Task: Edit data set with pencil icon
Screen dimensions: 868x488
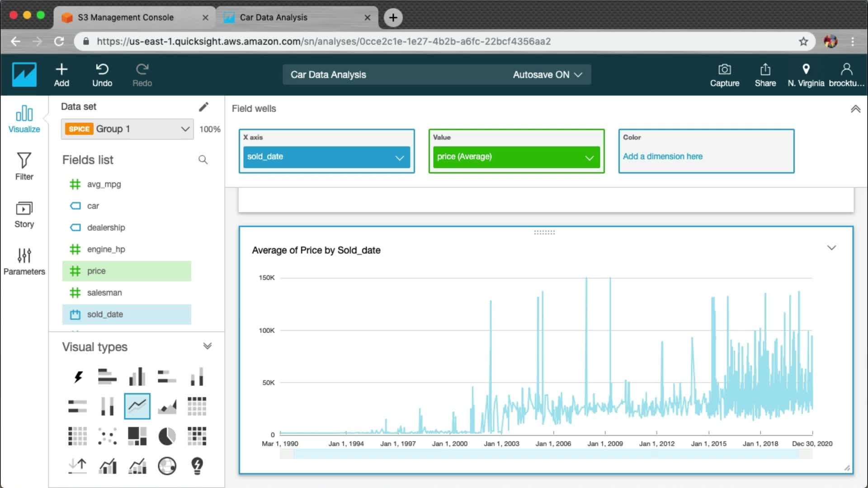Action: (203, 107)
